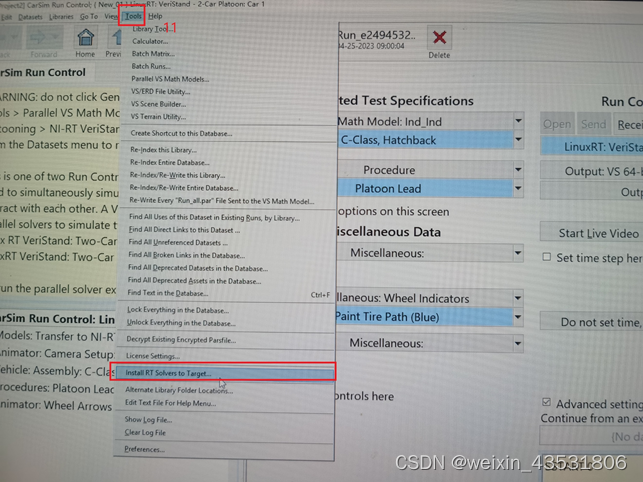The image size is (643, 482).
Task: Open the Help menu
Action: coord(155,16)
